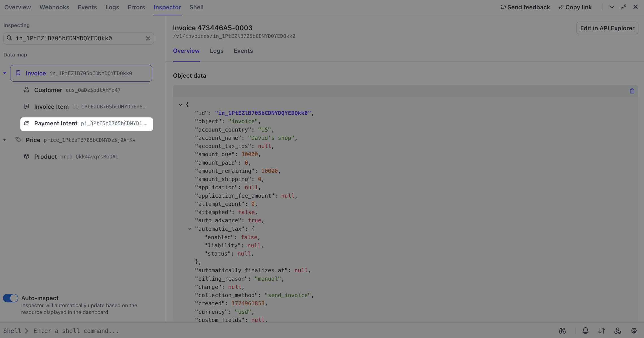Image resolution: width=644 pixels, height=338 pixels.
Task: Collapse the root JSON object
Action: click(x=181, y=104)
